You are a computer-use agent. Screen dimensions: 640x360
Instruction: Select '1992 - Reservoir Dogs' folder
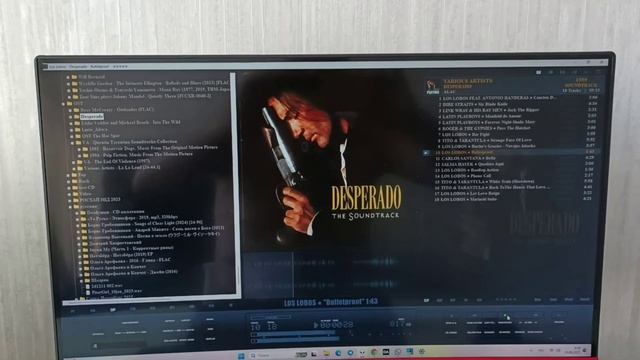coord(153,148)
